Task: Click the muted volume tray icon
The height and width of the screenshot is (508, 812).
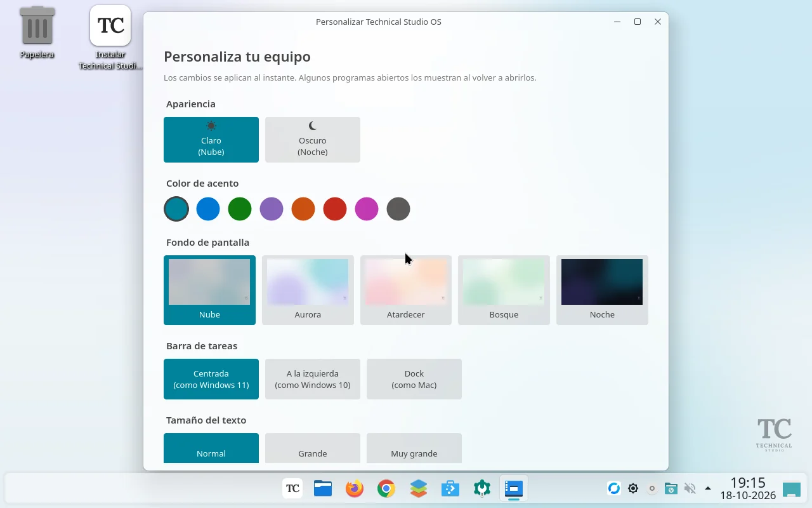Action: pos(690,488)
